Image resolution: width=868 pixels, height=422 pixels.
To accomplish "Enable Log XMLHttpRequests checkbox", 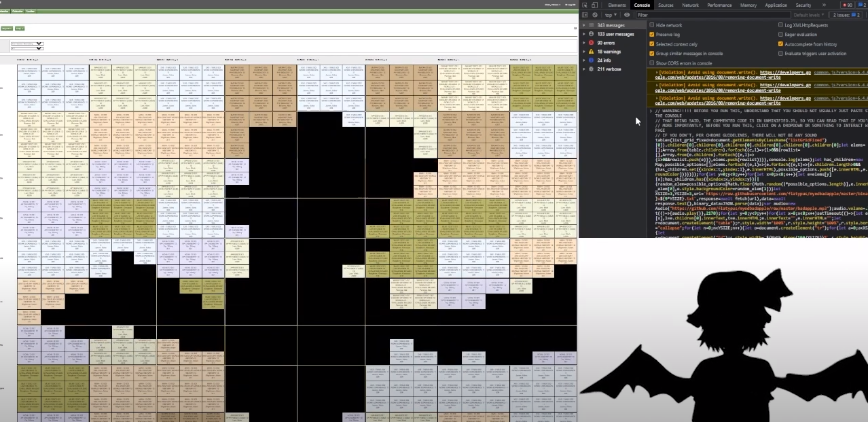I will tap(780, 25).
